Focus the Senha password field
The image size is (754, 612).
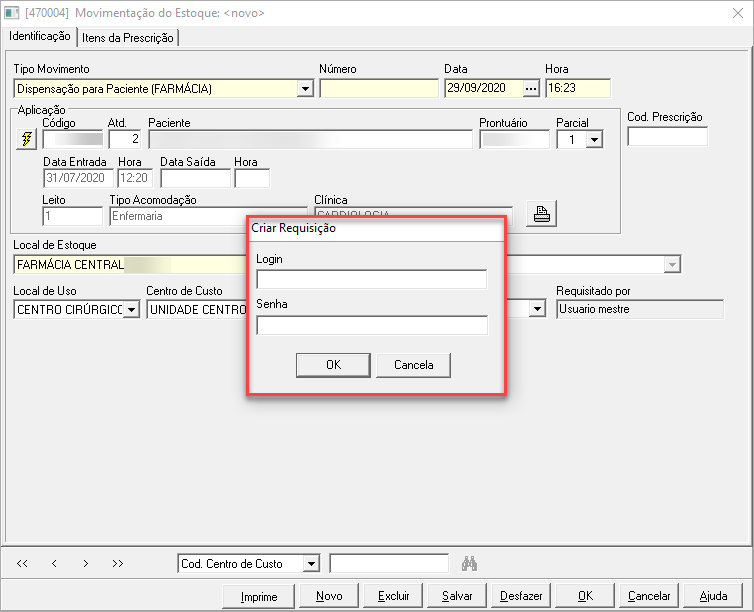coord(372,325)
